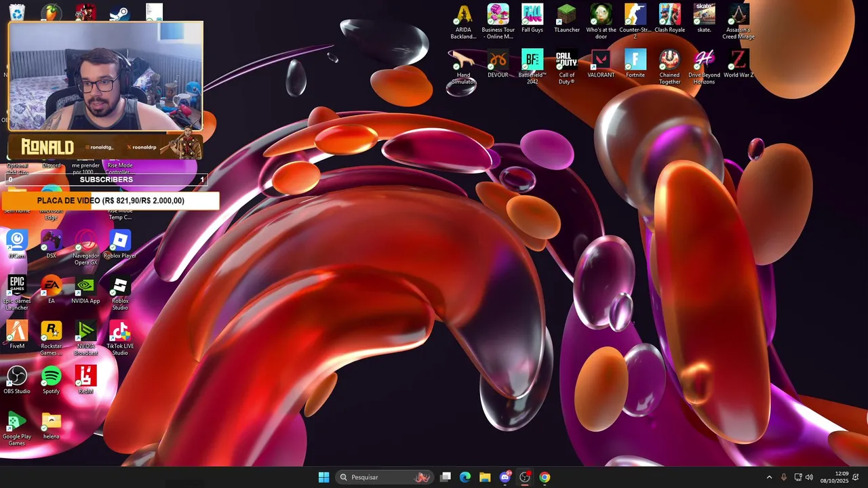Open Google Chrome from the taskbar
This screenshot has height=488, width=868.
point(545,477)
